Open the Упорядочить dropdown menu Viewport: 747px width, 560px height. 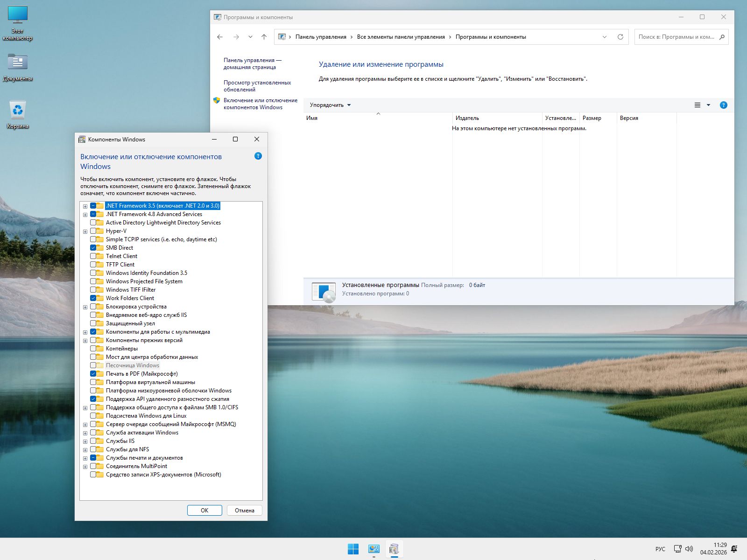point(330,105)
